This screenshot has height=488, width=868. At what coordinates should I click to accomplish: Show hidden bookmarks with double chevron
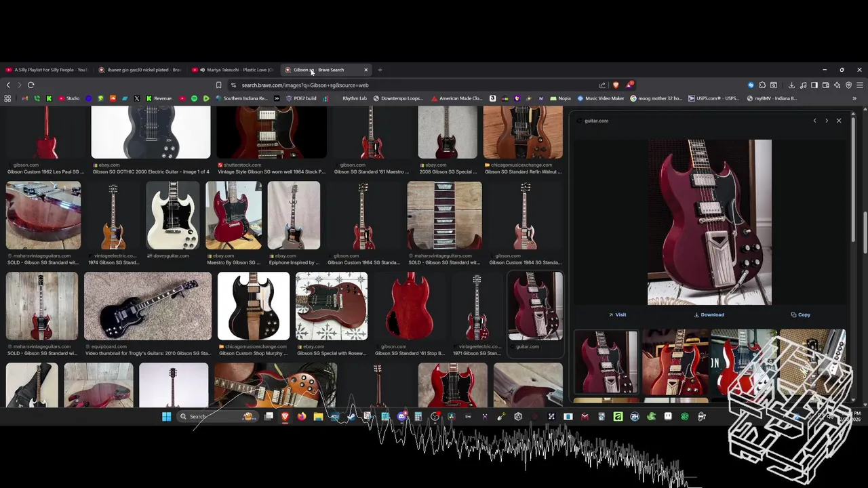[854, 98]
